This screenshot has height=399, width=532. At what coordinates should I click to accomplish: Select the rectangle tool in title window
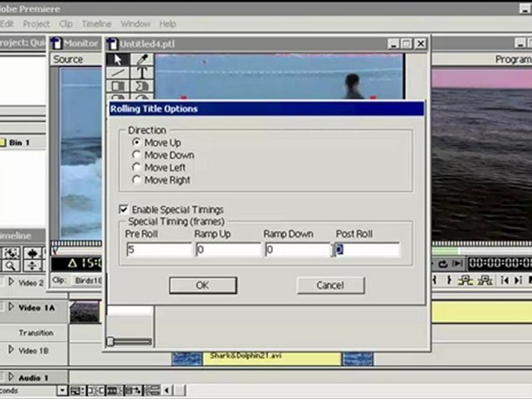[117, 85]
